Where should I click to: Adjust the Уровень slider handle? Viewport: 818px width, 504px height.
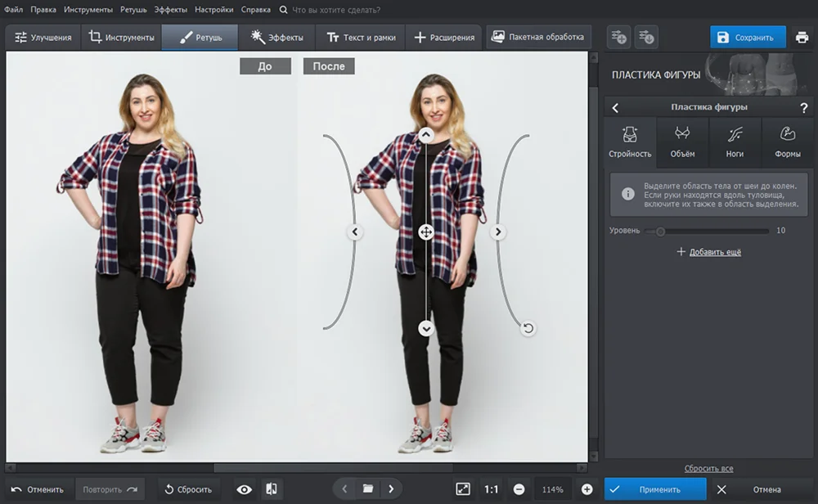click(660, 231)
